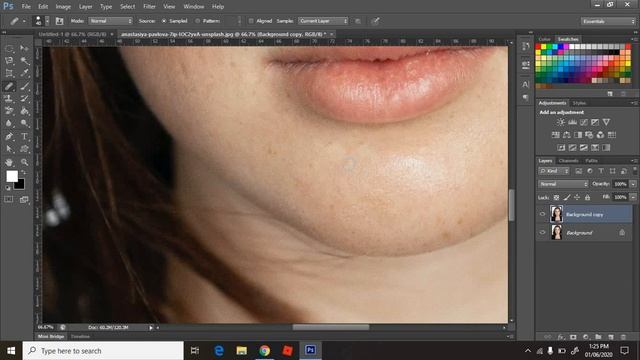Hide the Background copy layer

542,214
